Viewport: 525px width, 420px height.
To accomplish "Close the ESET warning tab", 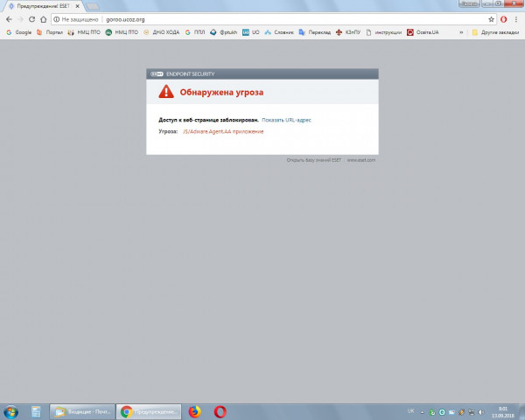I will (77, 6).
